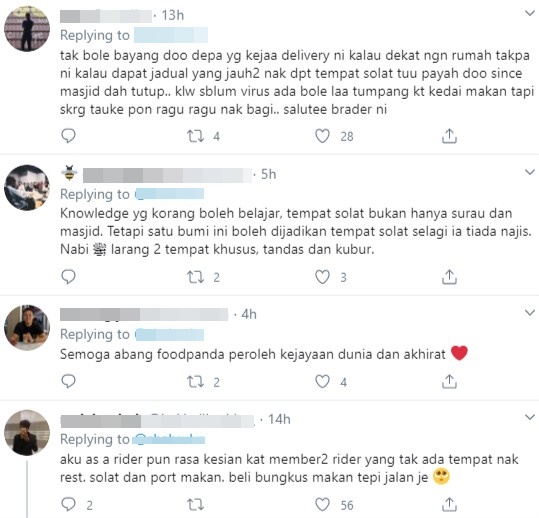The height and width of the screenshot is (518, 539).
Task: Open options chevron on 13h tweet
Action: tap(530, 13)
